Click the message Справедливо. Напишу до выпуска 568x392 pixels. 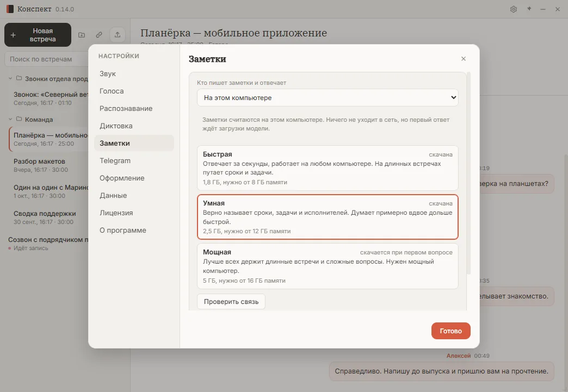pos(442,371)
